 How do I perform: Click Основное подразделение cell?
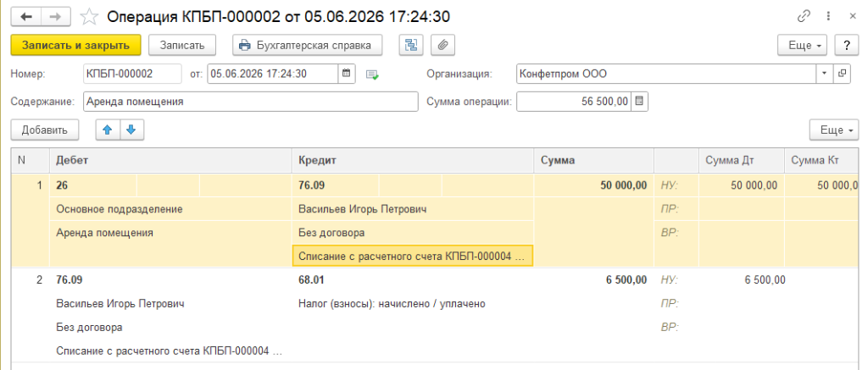pyautogui.click(x=171, y=209)
